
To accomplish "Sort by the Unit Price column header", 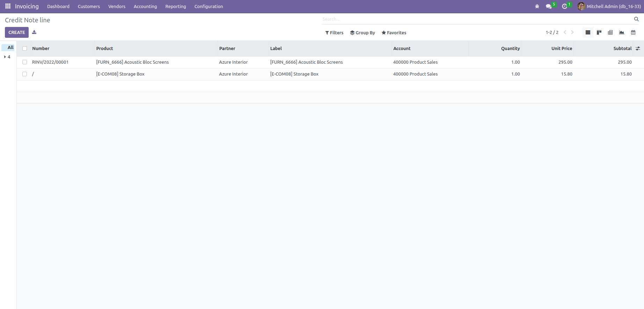I will [x=562, y=49].
